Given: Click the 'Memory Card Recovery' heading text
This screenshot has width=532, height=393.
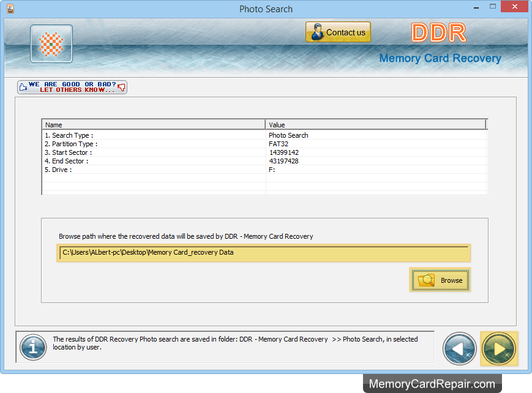Looking at the screenshot, I should [x=440, y=58].
